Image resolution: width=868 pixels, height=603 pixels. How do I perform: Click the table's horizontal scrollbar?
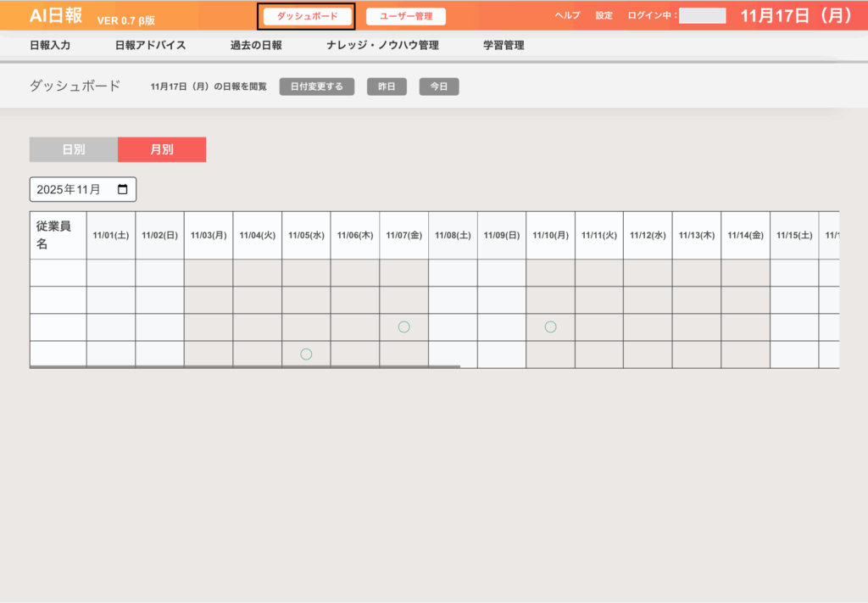coord(245,367)
